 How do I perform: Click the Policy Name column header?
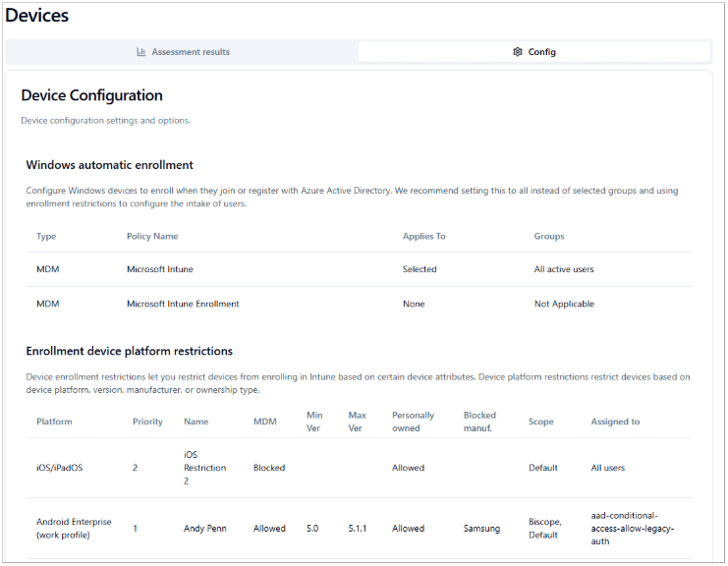coord(152,236)
